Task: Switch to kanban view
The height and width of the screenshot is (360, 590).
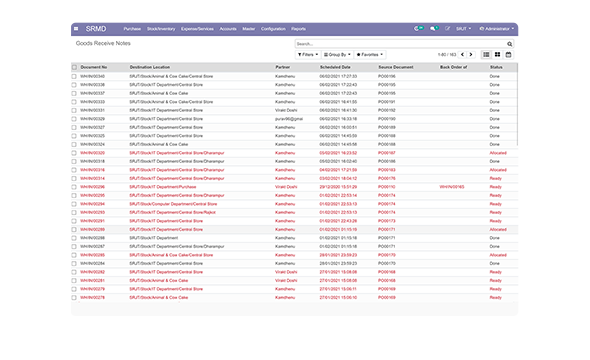Action: pyautogui.click(x=497, y=55)
